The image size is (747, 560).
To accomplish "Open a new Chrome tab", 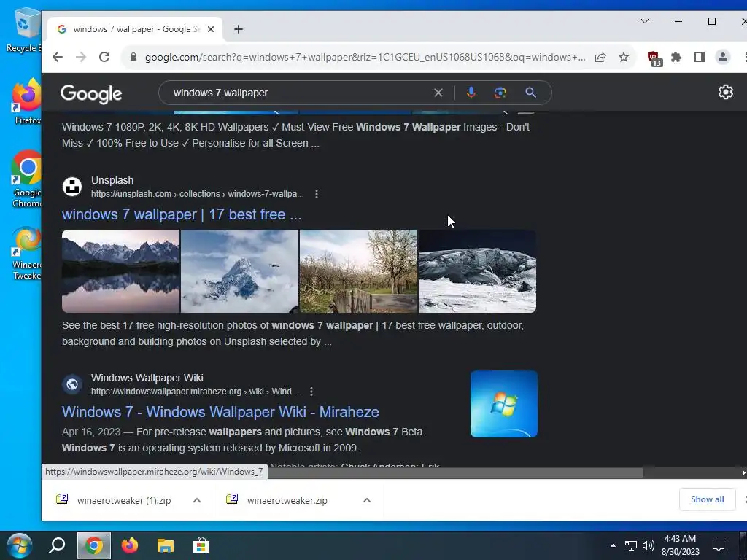I will click(239, 29).
